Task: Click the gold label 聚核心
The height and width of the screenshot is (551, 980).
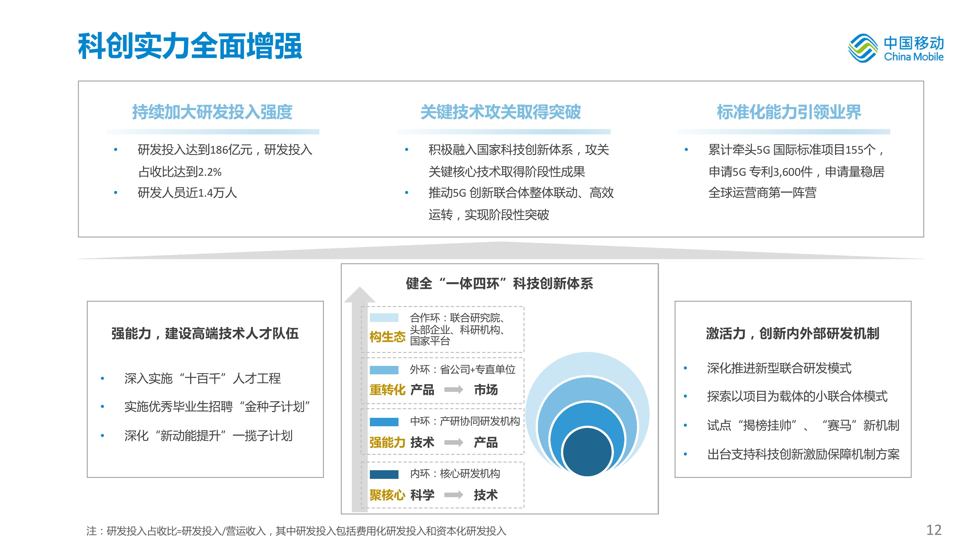Action: pos(387,495)
